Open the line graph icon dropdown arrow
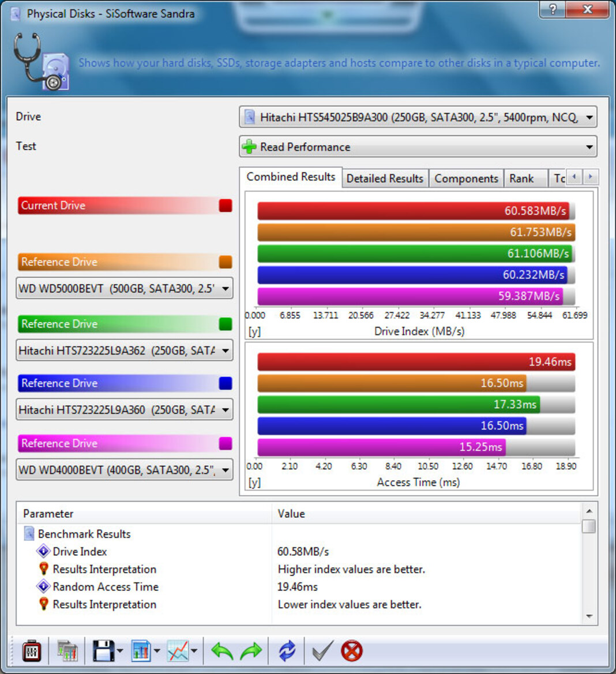The height and width of the screenshot is (674, 616). [194, 651]
